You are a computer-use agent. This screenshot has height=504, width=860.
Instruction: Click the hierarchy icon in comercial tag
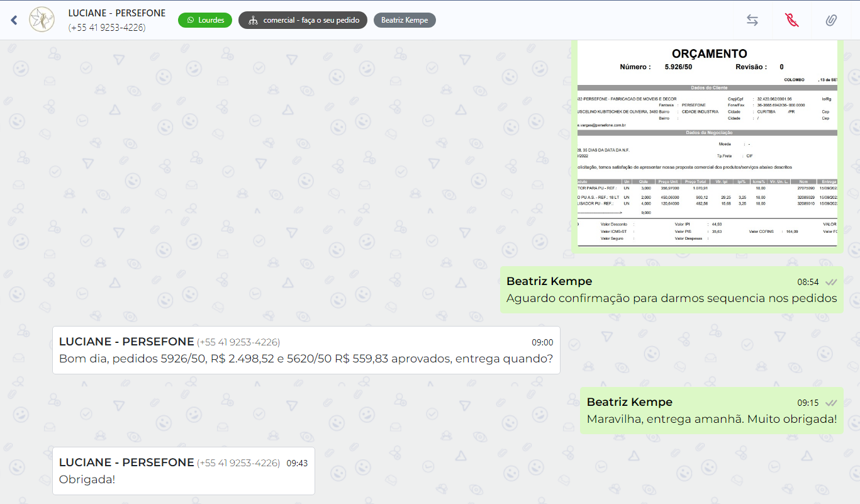(x=253, y=20)
